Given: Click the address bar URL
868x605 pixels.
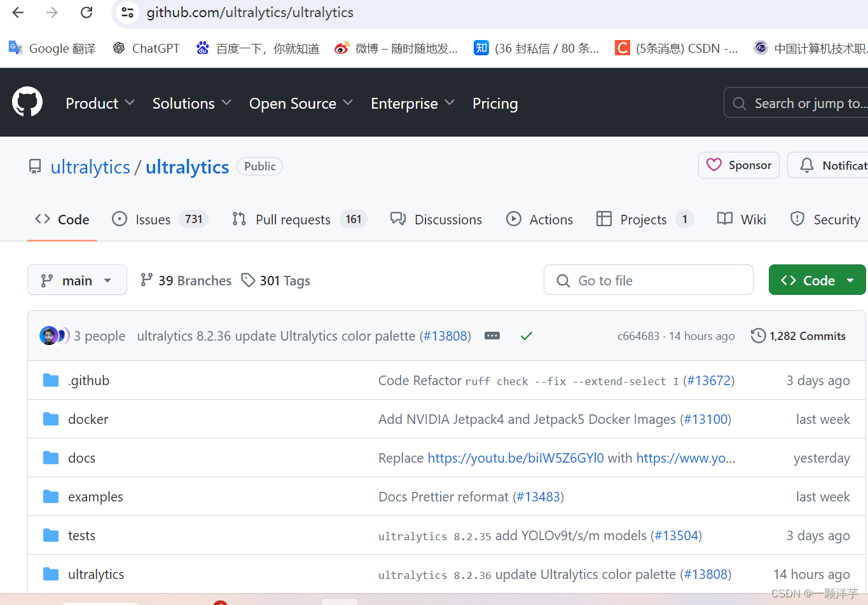Looking at the screenshot, I should [x=250, y=12].
